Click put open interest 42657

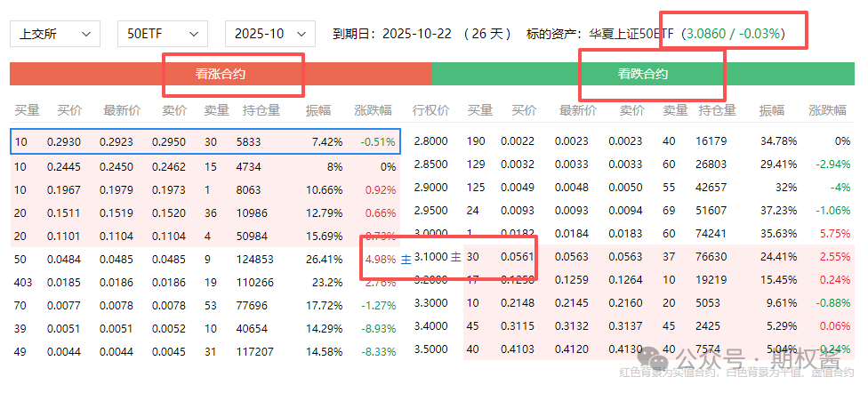pyautogui.click(x=712, y=187)
